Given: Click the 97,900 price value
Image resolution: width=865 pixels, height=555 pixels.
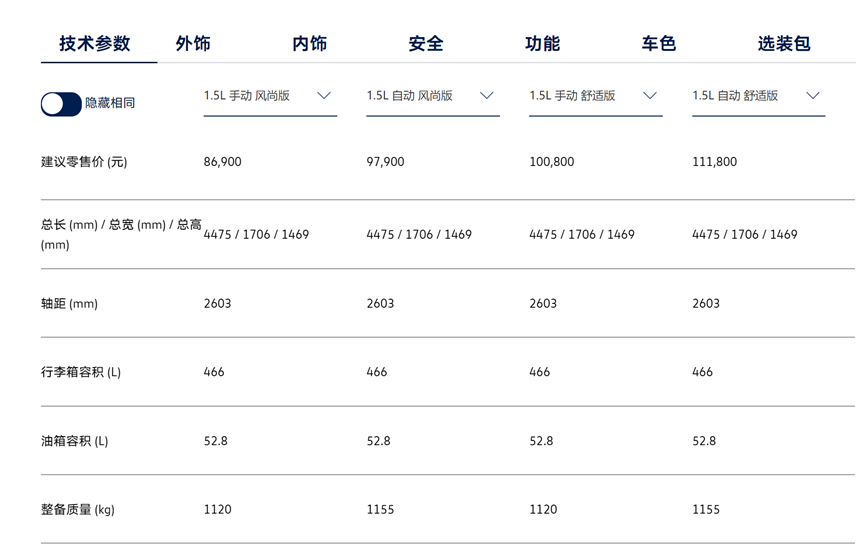Looking at the screenshot, I should pyautogui.click(x=385, y=162).
